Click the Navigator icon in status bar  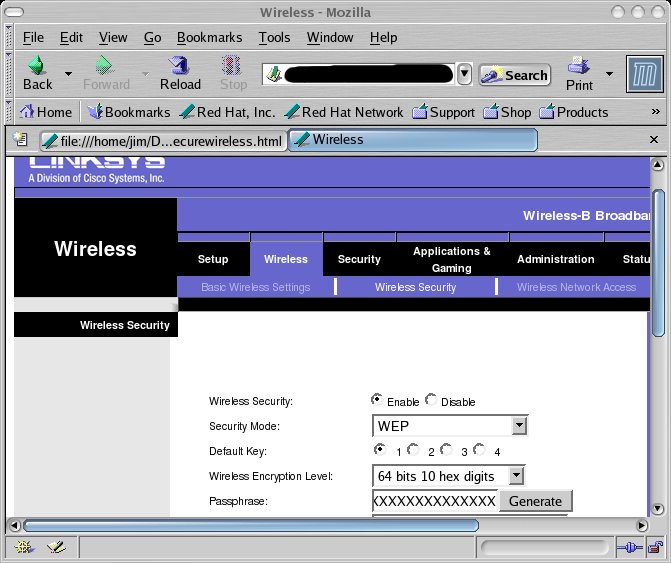pos(24,548)
